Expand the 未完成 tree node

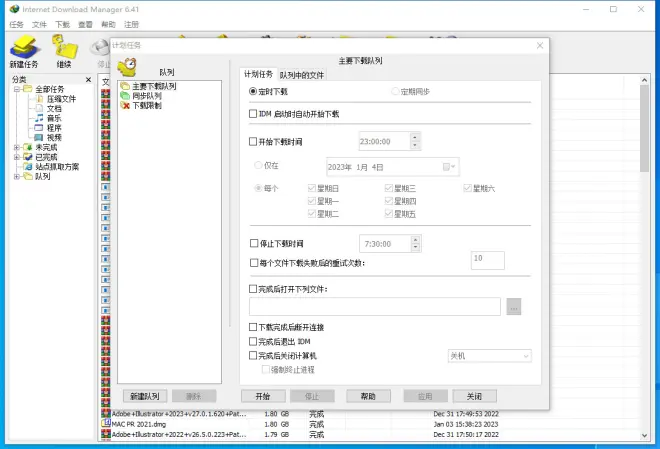click(x=16, y=148)
